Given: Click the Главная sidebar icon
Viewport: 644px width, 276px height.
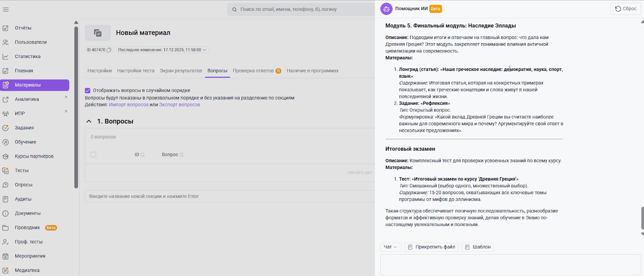Looking at the screenshot, I should [x=6, y=71].
